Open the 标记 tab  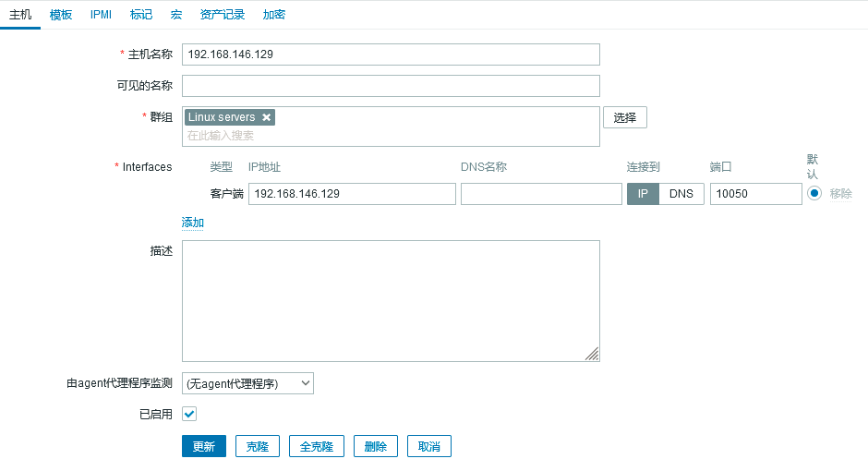click(x=141, y=15)
